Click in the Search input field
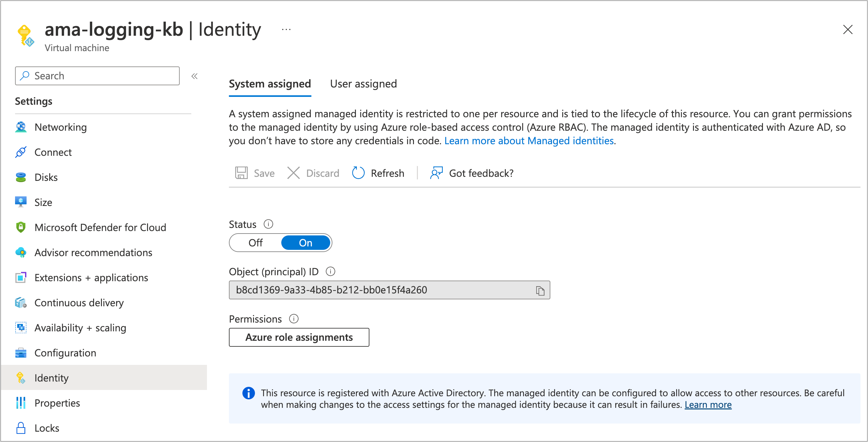This screenshot has width=868, height=442. pyautogui.click(x=98, y=76)
